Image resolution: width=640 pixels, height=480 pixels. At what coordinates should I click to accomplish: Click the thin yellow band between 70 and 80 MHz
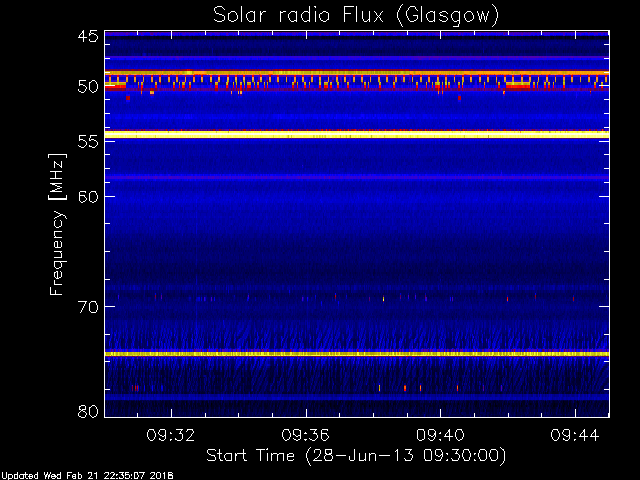(x=357, y=354)
